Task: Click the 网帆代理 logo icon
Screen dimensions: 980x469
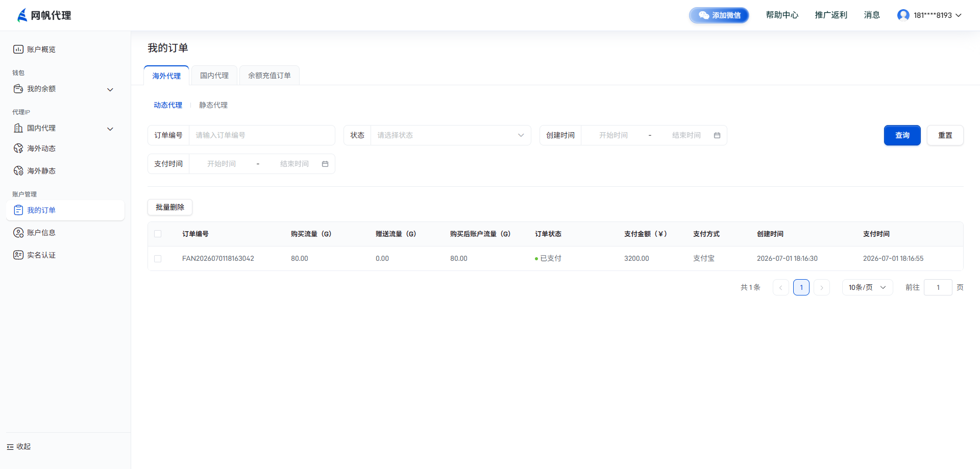Action: [22, 15]
